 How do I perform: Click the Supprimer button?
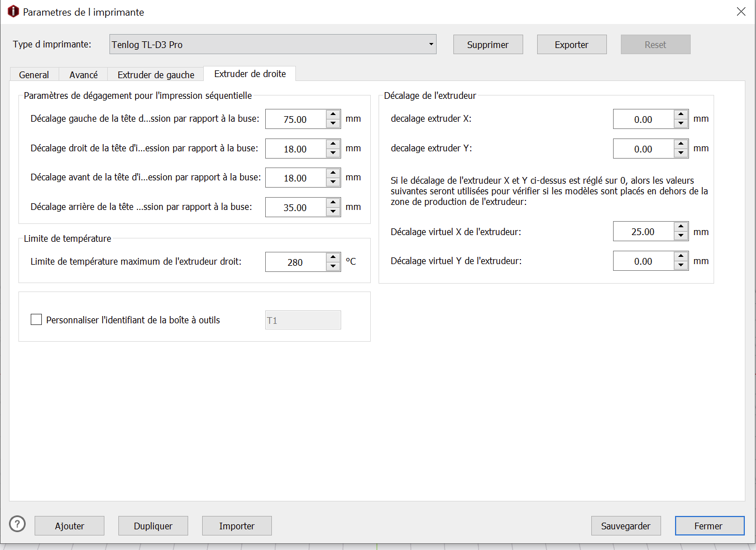487,45
